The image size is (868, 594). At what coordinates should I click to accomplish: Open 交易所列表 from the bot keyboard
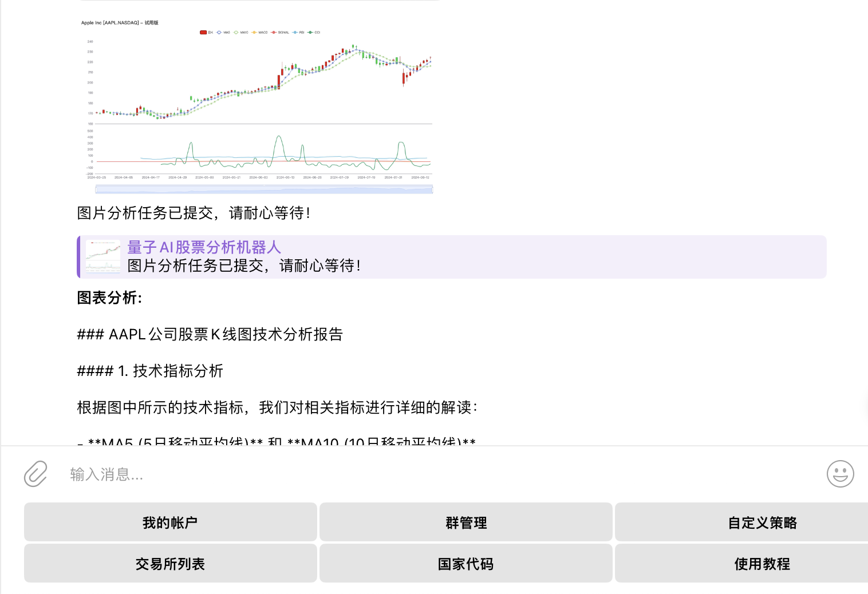[x=170, y=564]
